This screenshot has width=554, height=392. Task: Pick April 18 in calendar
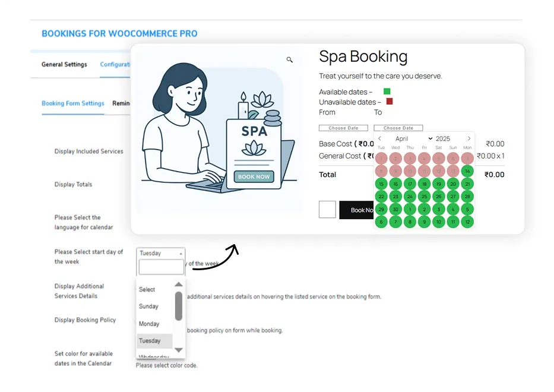[x=425, y=184]
